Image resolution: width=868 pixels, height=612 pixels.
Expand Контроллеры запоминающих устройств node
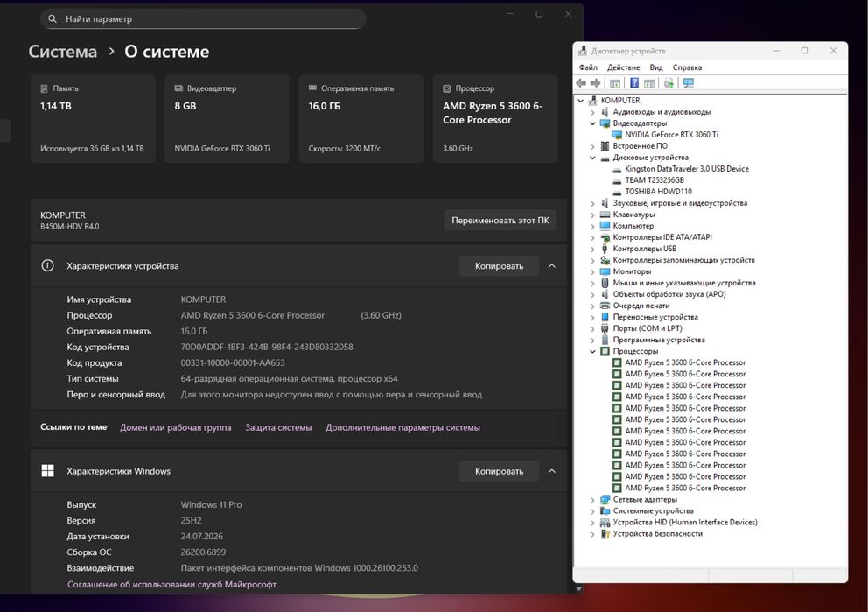(593, 260)
